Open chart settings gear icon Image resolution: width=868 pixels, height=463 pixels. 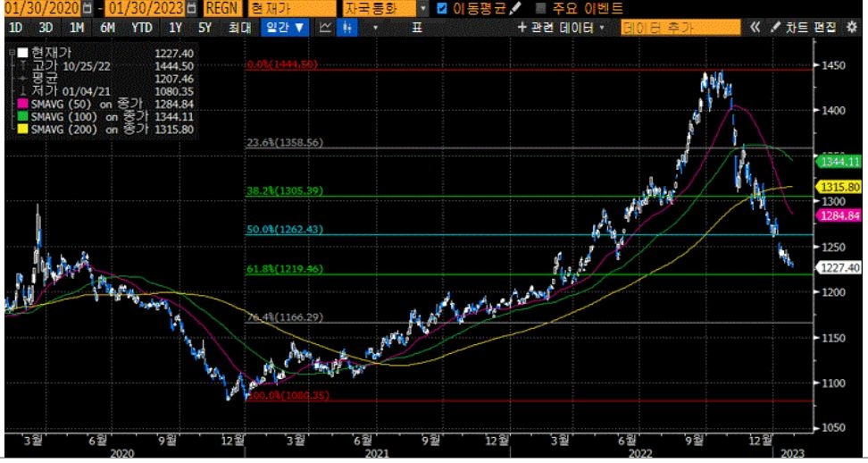(x=850, y=28)
